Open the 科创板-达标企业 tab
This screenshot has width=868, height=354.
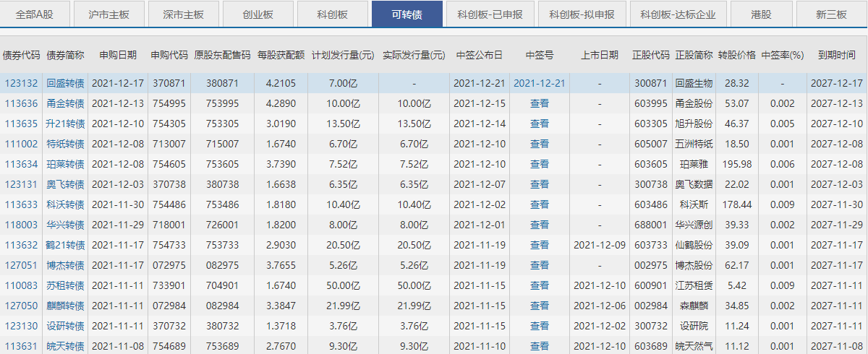673,14
